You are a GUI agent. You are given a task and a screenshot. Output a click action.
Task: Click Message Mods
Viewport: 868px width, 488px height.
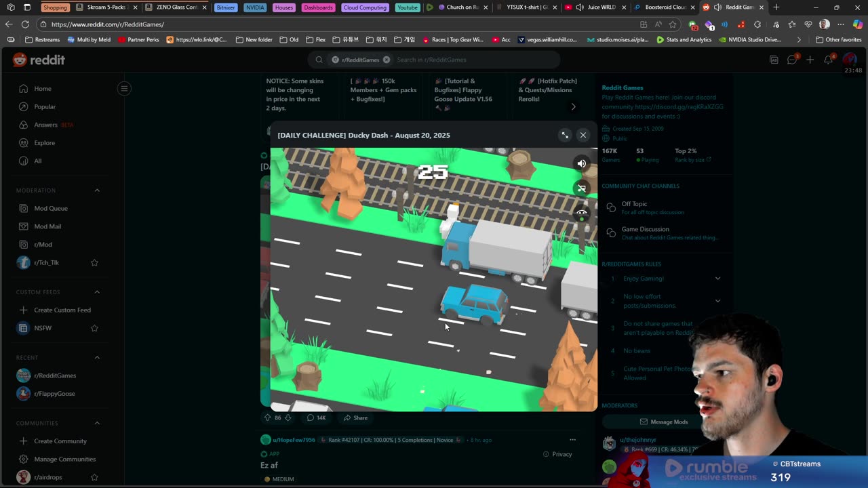click(664, 422)
